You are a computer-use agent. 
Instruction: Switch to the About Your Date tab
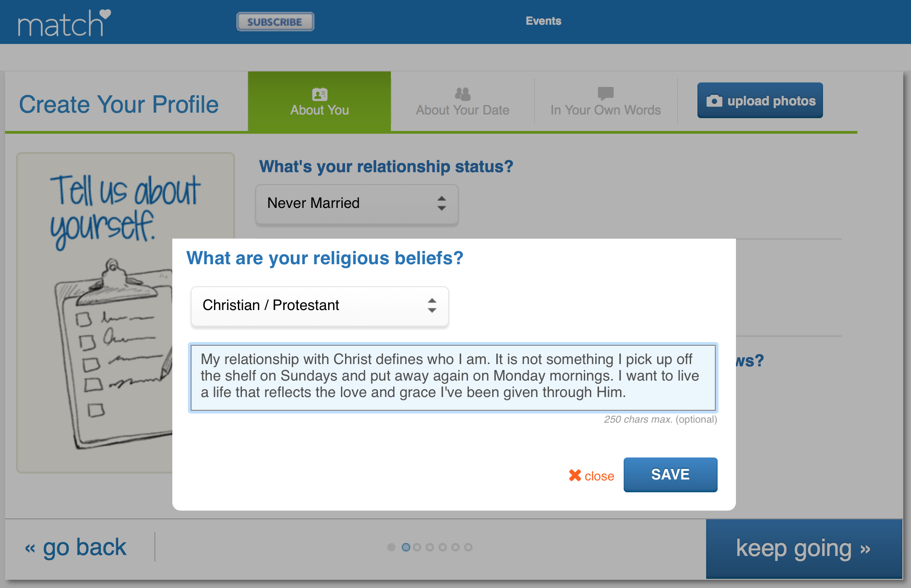[x=462, y=102]
